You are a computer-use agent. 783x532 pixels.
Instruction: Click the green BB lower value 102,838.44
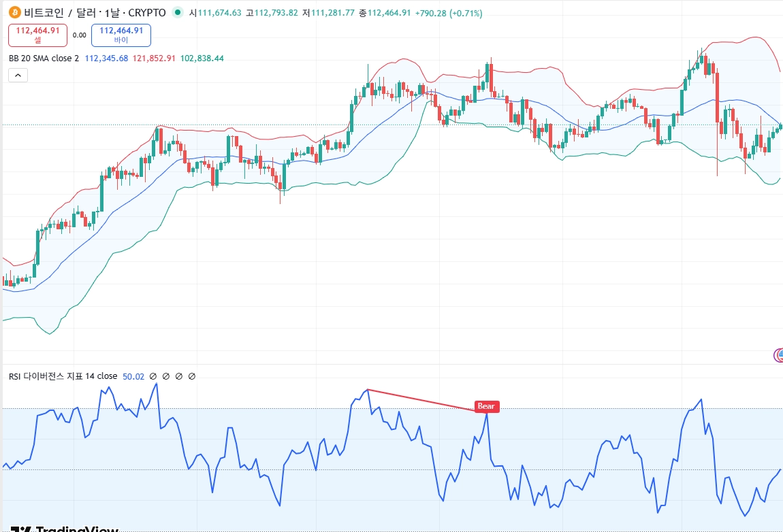202,59
